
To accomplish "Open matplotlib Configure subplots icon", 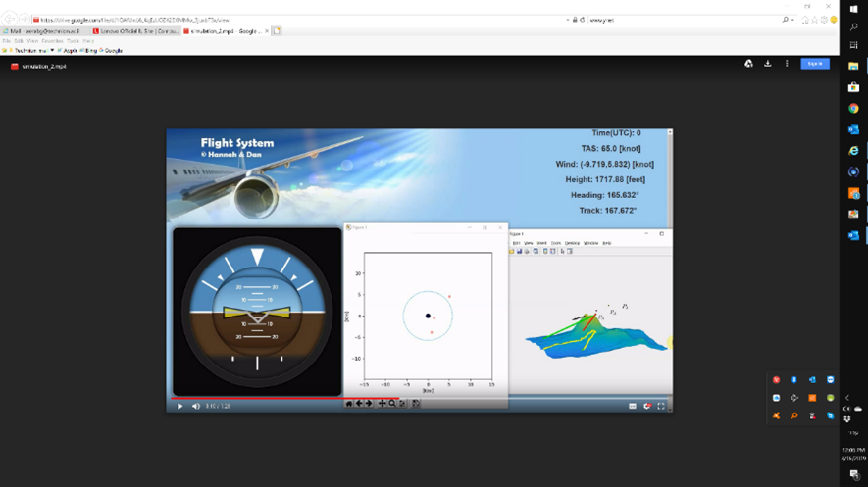I will click(x=402, y=404).
